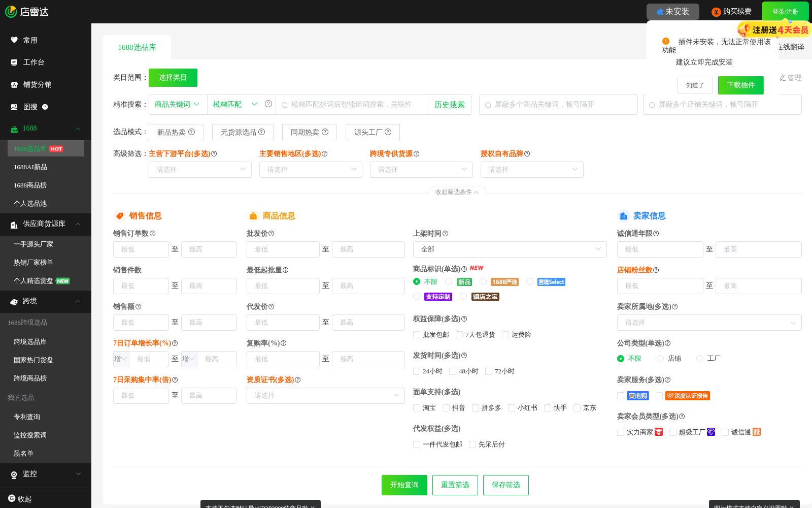Open the 主要销售地区 select dropdown
The width and height of the screenshot is (812, 508).
[311, 170]
